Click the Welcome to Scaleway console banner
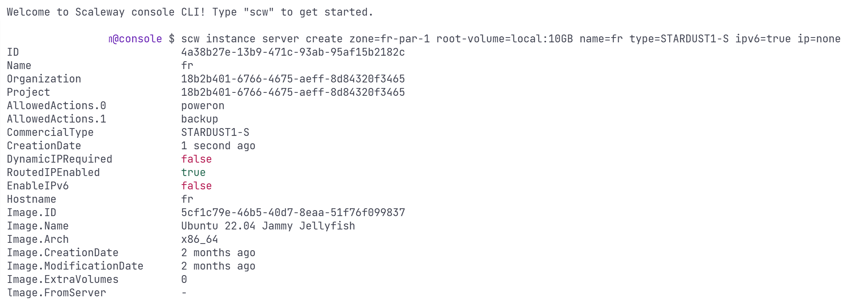The image size is (868, 300). [x=190, y=12]
